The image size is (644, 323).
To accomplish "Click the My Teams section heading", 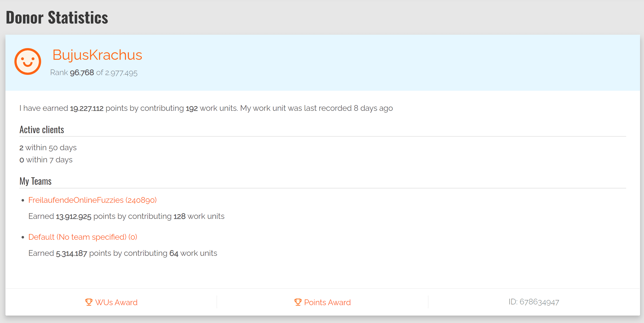I will pyautogui.click(x=35, y=181).
